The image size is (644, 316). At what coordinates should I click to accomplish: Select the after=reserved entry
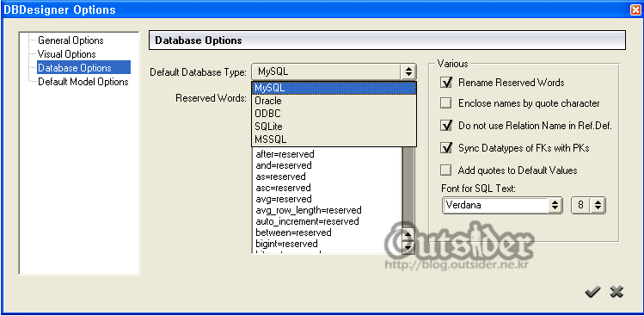[285, 154]
